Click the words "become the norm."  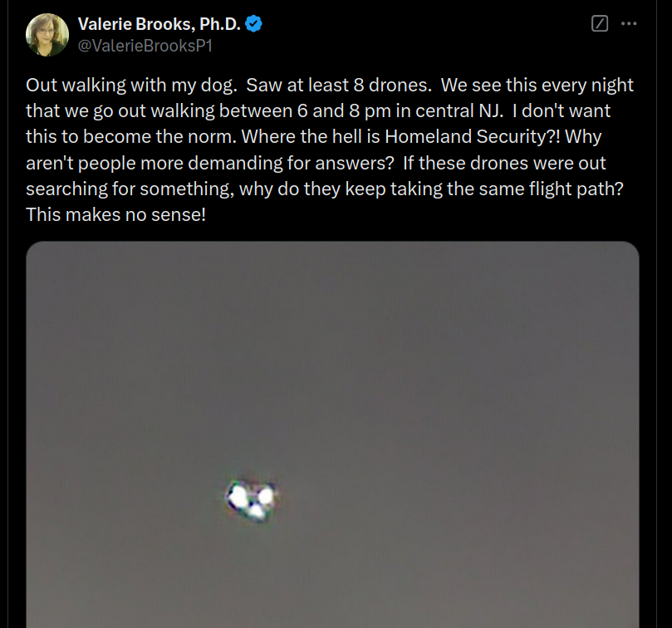(x=159, y=137)
